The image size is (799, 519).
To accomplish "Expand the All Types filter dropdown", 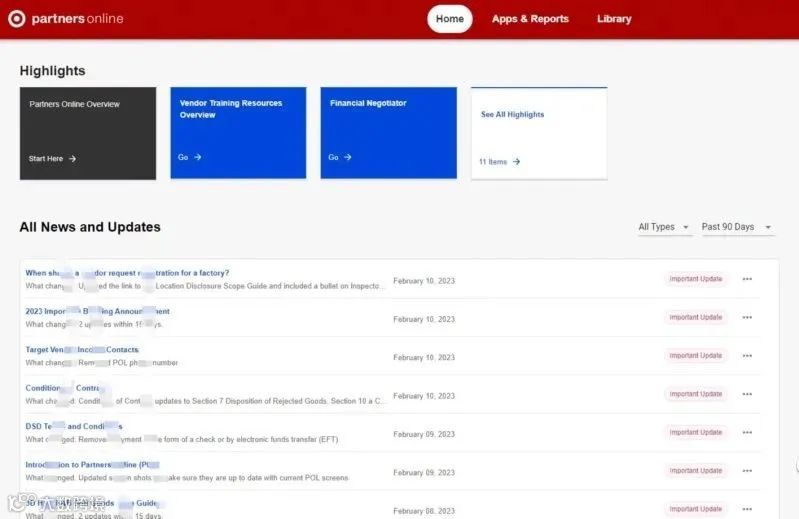I will [664, 227].
